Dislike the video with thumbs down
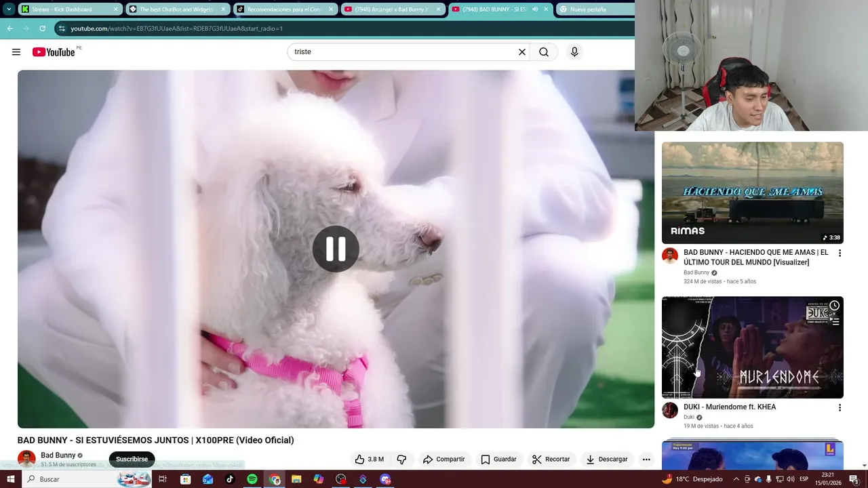 pos(401,459)
